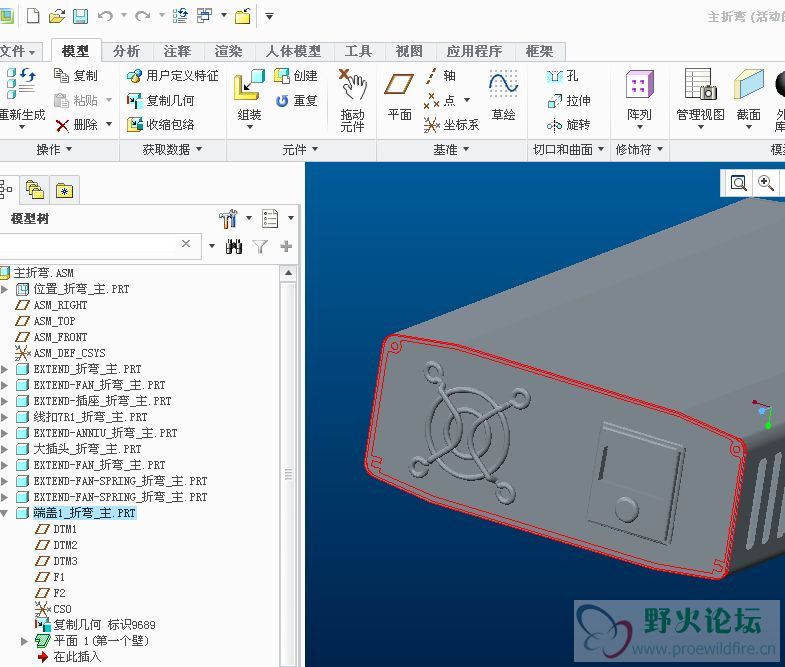
Task: Create a datum 平面 plane
Action: (399, 95)
